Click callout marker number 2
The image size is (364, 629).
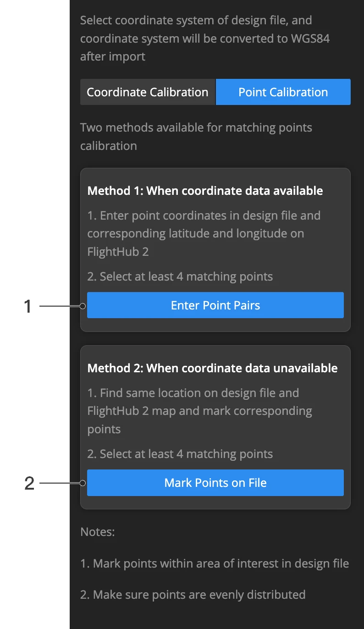coord(28,482)
